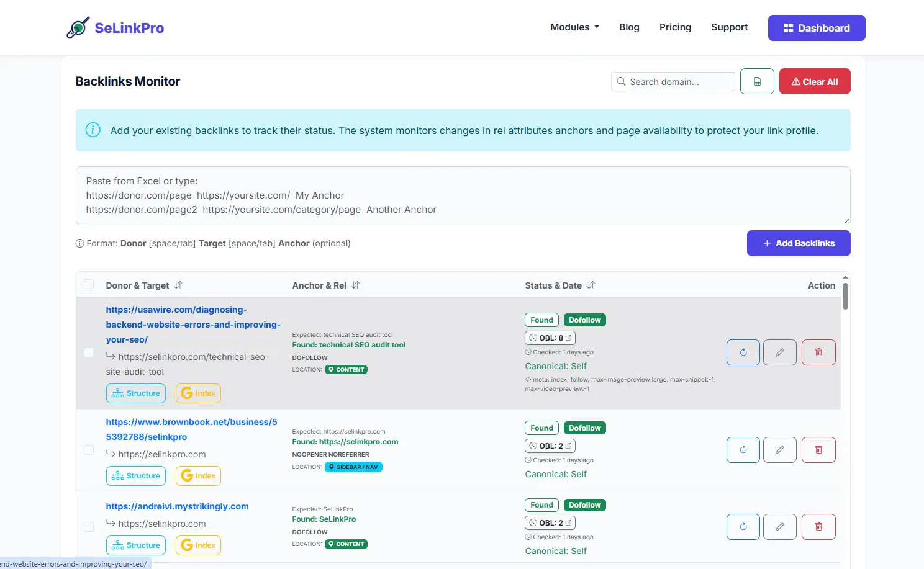Image resolution: width=924 pixels, height=569 pixels.
Task: Edit the andreivl.mystrikingly.com backlink
Action: (x=780, y=527)
